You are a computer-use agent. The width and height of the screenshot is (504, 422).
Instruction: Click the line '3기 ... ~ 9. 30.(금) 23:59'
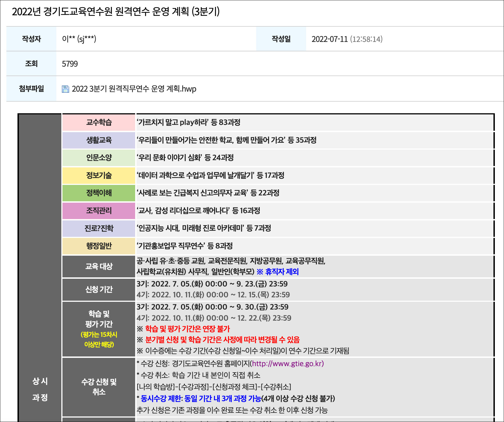point(212,307)
